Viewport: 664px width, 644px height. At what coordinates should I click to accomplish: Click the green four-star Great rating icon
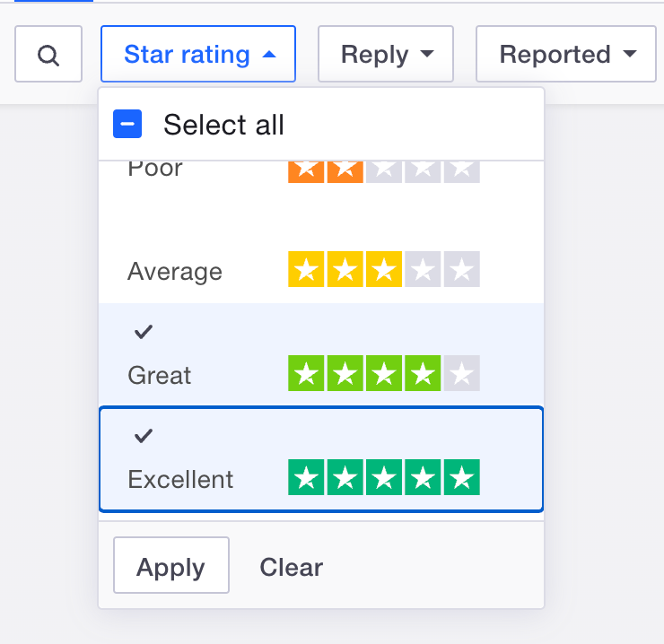point(384,373)
